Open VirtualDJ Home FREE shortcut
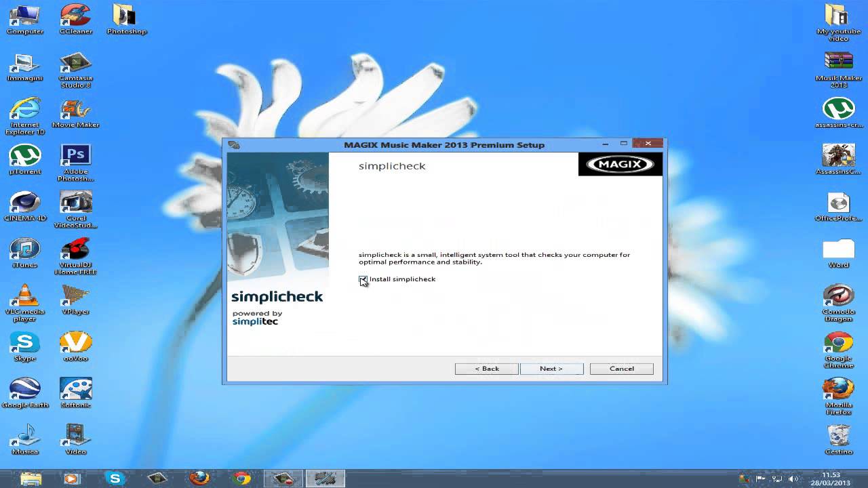 pos(75,257)
